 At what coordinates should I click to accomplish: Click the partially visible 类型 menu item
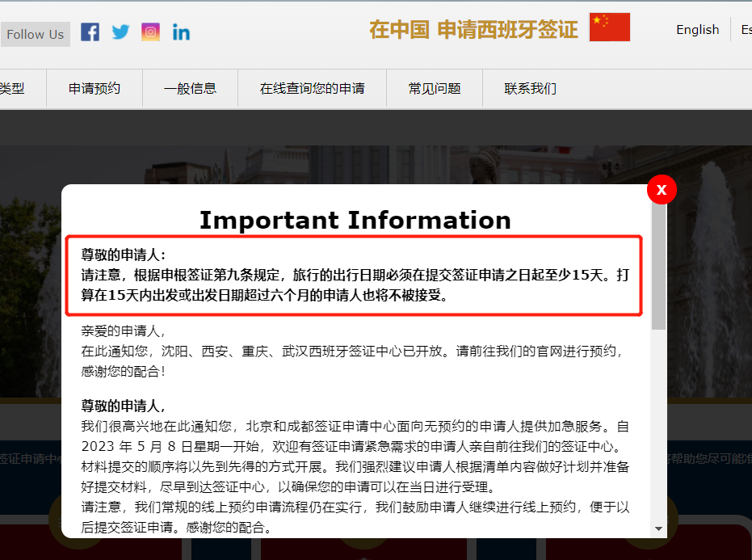pyautogui.click(x=12, y=89)
